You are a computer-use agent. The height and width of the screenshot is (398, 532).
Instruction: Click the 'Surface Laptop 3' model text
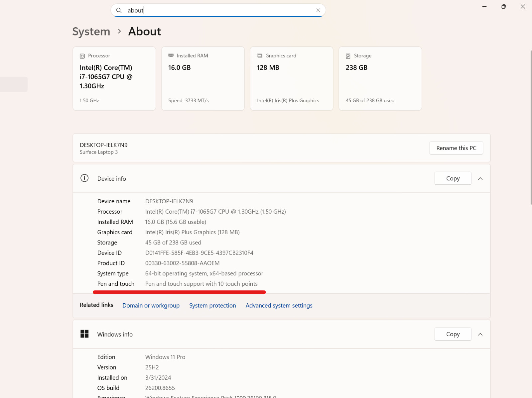[x=99, y=152]
